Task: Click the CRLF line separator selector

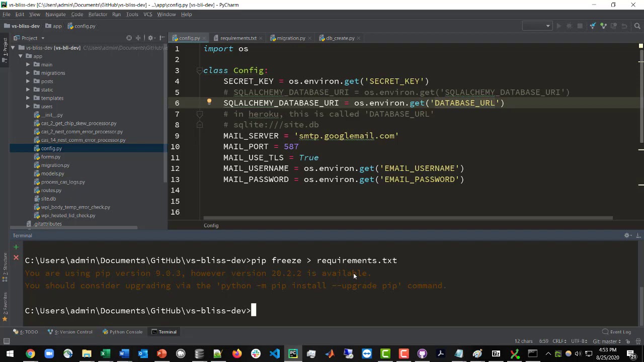Action: [559, 341]
